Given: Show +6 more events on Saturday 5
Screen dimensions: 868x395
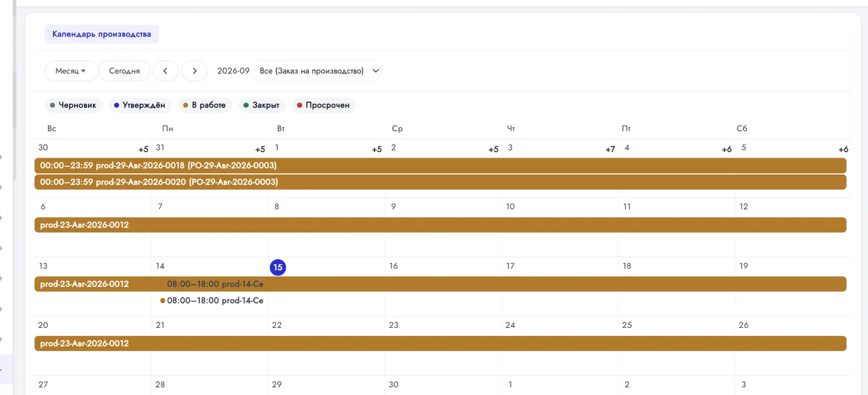Looking at the screenshot, I should tap(843, 150).
